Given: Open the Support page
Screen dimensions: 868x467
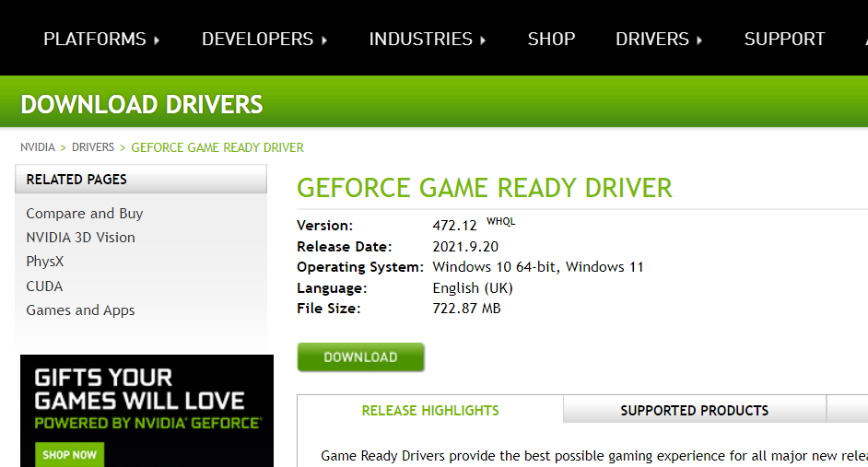Looking at the screenshot, I should point(784,39).
